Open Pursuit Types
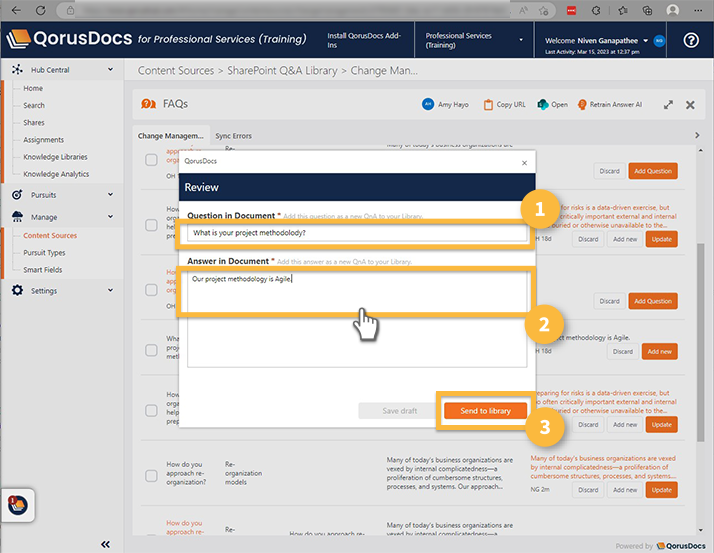 point(44,252)
